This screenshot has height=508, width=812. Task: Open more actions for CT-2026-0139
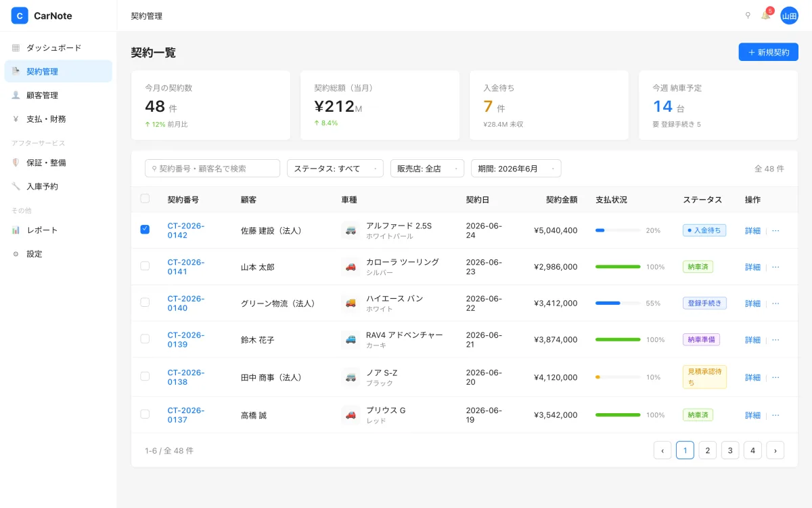(775, 339)
